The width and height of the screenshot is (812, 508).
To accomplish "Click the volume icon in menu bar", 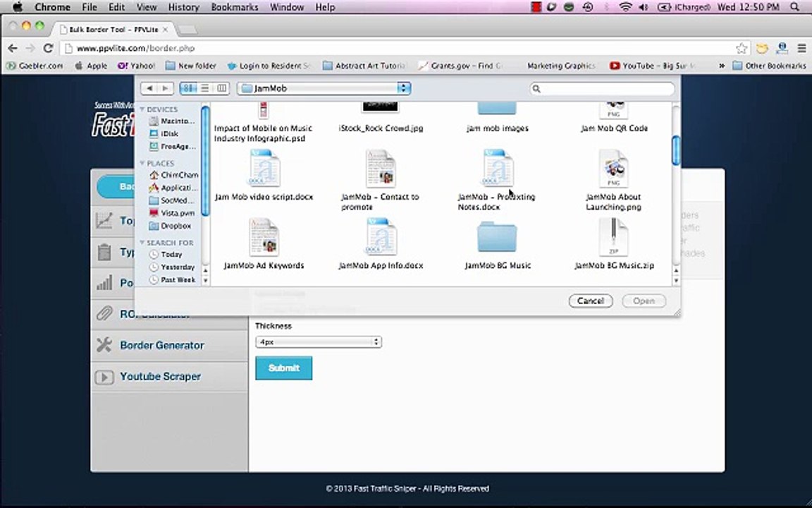I will [x=644, y=7].
